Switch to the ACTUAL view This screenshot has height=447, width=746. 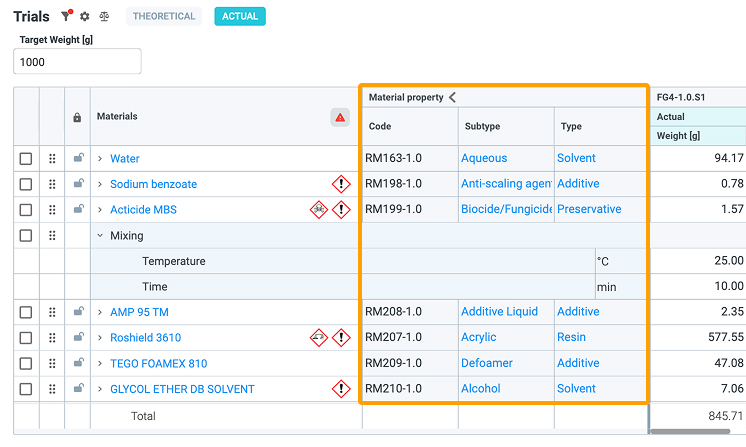[x=240, y=16]
